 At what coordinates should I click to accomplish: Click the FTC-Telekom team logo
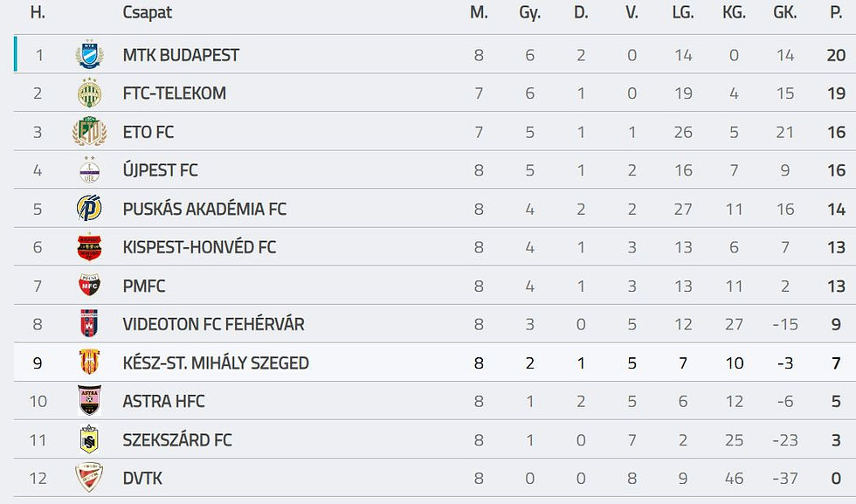[x=89, y=93]
